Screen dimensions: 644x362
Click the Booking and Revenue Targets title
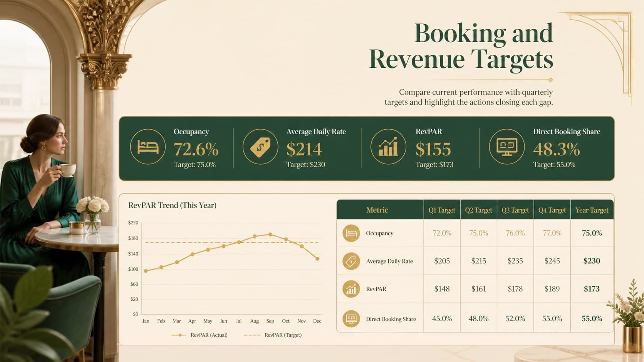coord(461,46)
